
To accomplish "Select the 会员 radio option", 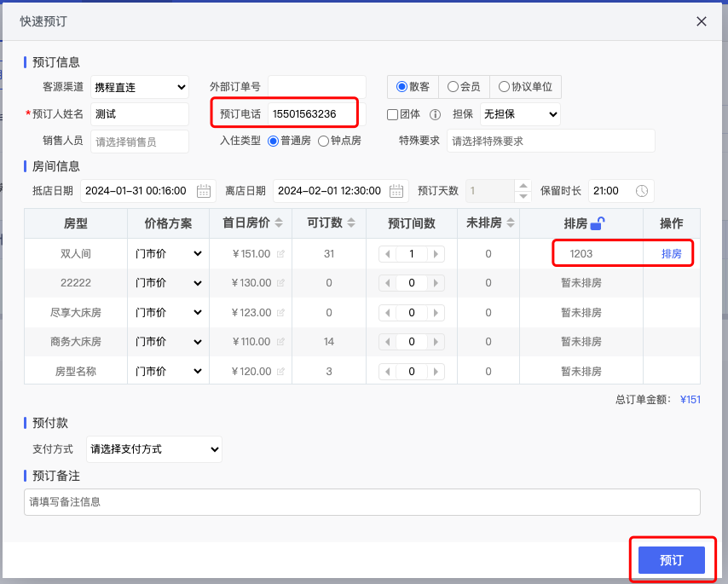I will point(453,87).
